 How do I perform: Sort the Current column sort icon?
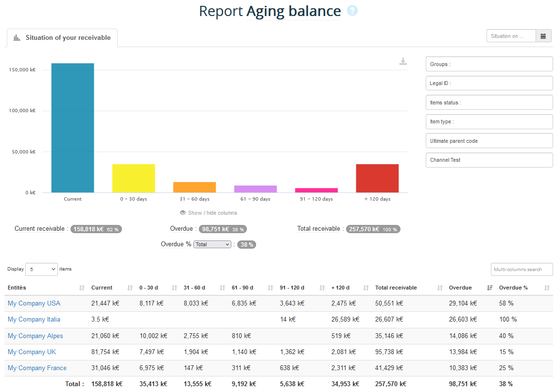pos(130,288)
